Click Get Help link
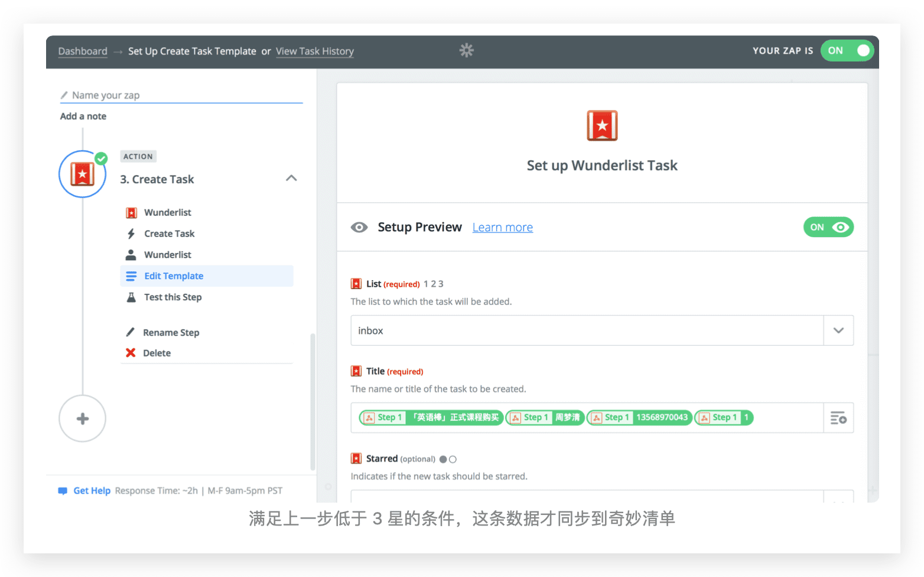The height and width of the screenshot is (577, 924). (92, 491)
